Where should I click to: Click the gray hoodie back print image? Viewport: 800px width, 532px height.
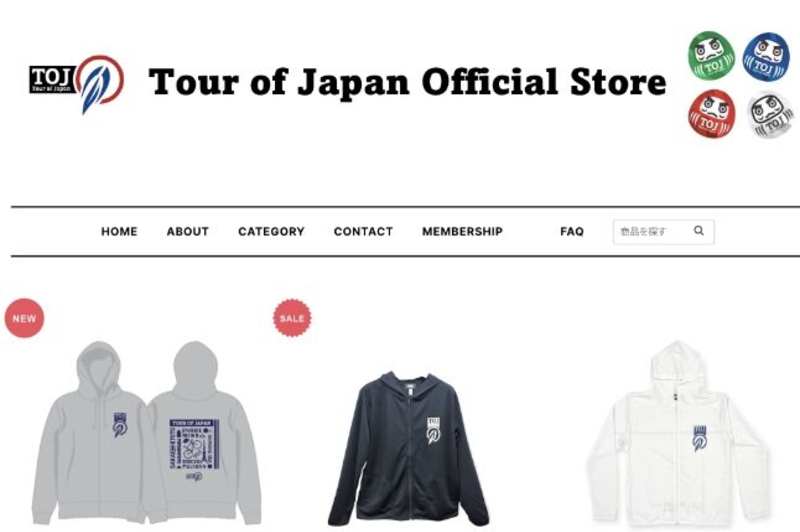(x=206, y=433)
